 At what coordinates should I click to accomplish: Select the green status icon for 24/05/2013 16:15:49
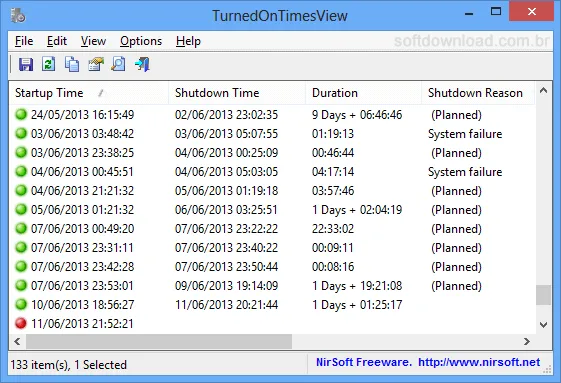point(21,115)
